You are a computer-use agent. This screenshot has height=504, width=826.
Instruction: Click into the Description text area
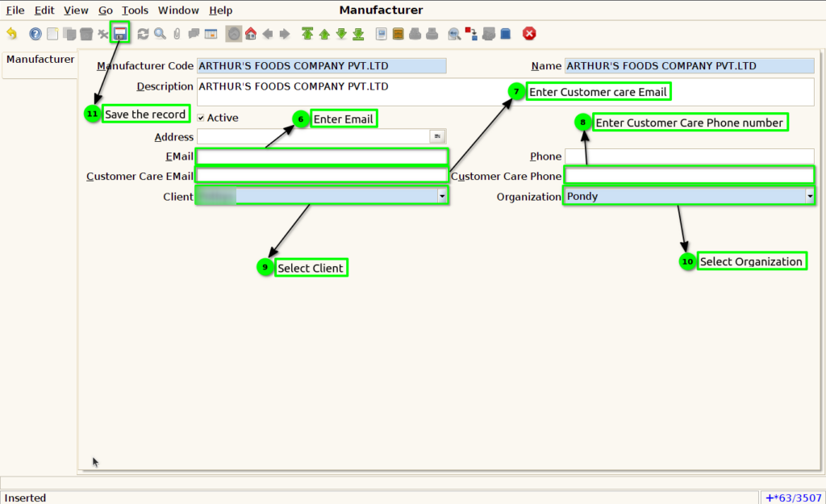pos(505,92)
